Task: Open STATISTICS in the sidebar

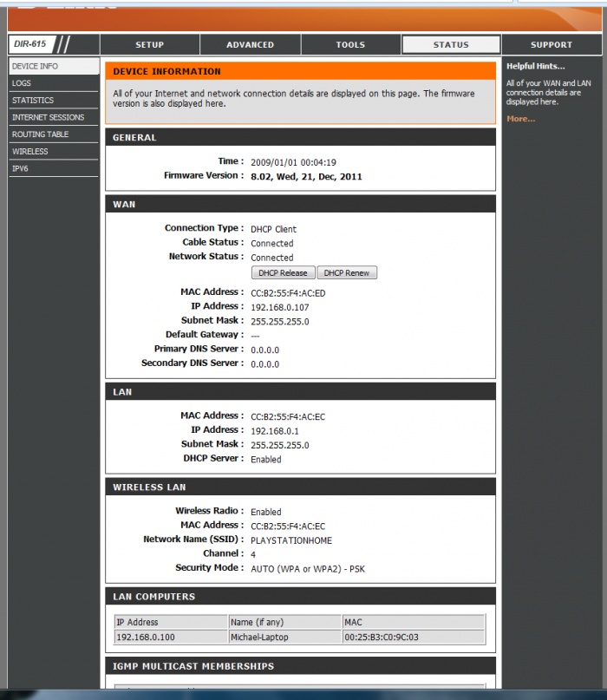Action: pyautogui.click(x=54, y=100)
